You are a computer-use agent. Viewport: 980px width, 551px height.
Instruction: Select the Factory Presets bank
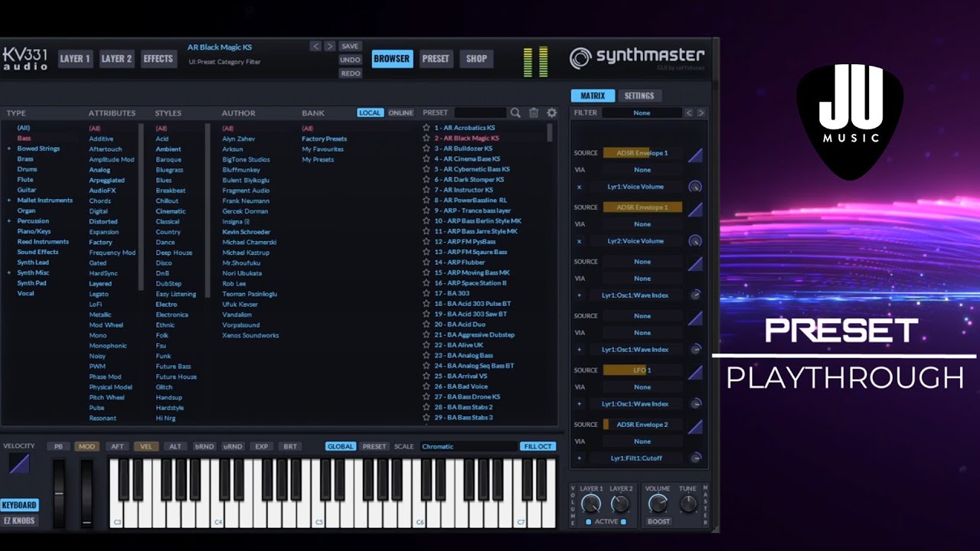coord(325,139)
